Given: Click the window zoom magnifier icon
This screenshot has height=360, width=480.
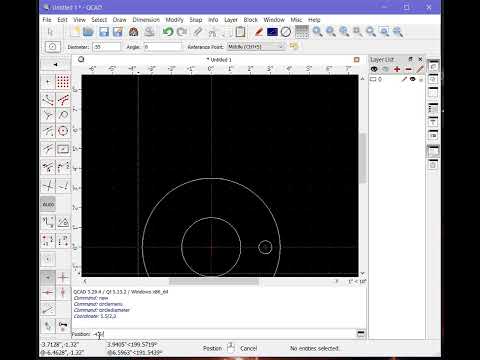Looking at the screenshot, I should pyautogui.click(x=384, y=32).
